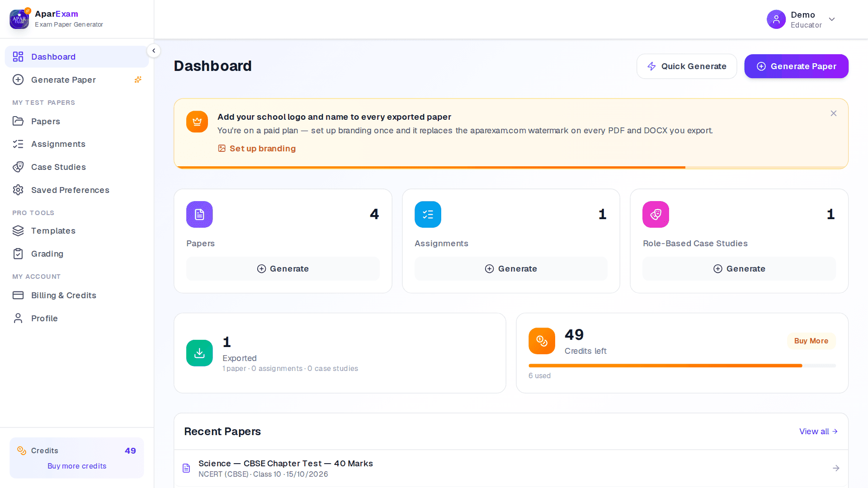The image size is (868, 488).
Task: Click the sidebar Credits coins icon
Action: pyautogui.click(x=22, y=450)
